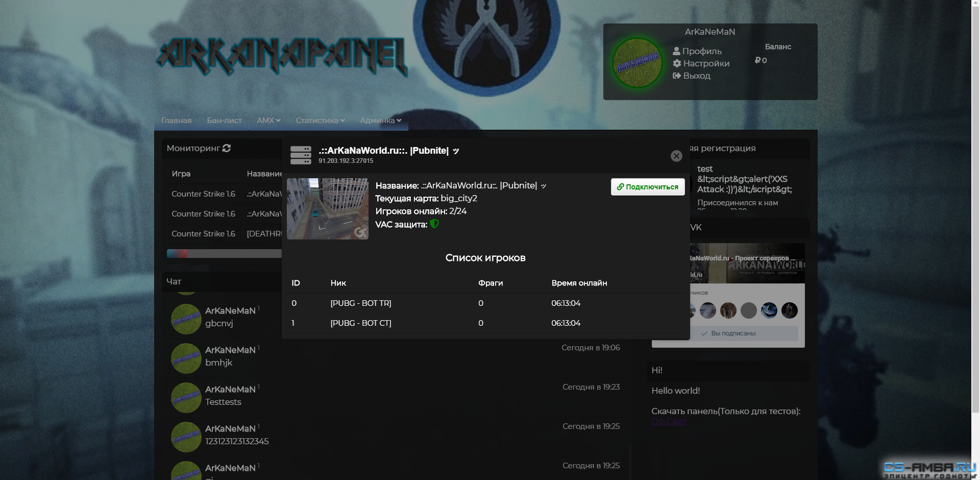Select Counter Strike 1.6 row with [DEATHRU name
This screenshot has height=480, width=980.
click(x=225, y=234)
